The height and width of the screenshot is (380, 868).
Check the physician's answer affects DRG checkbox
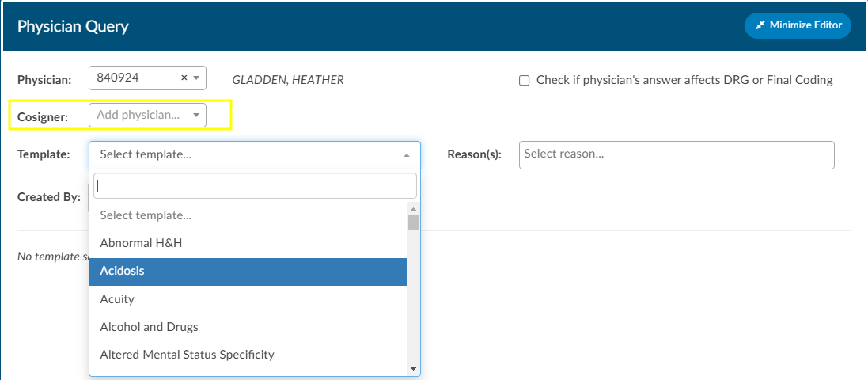click(x=524, y=80)
